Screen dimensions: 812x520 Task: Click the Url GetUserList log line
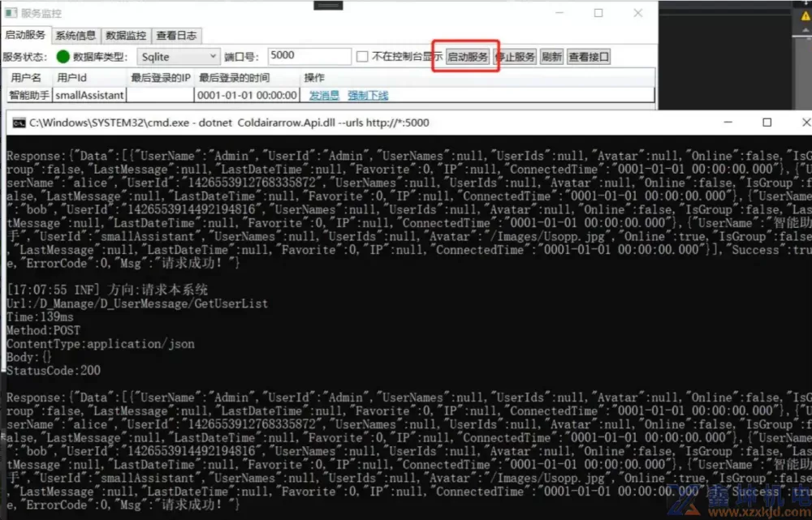(137, 303)
